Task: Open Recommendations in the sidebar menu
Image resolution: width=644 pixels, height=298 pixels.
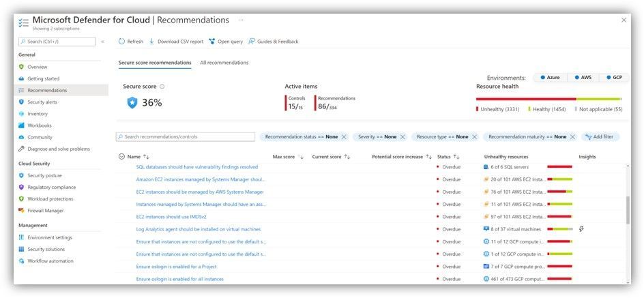Action: (x=61, y=90)
